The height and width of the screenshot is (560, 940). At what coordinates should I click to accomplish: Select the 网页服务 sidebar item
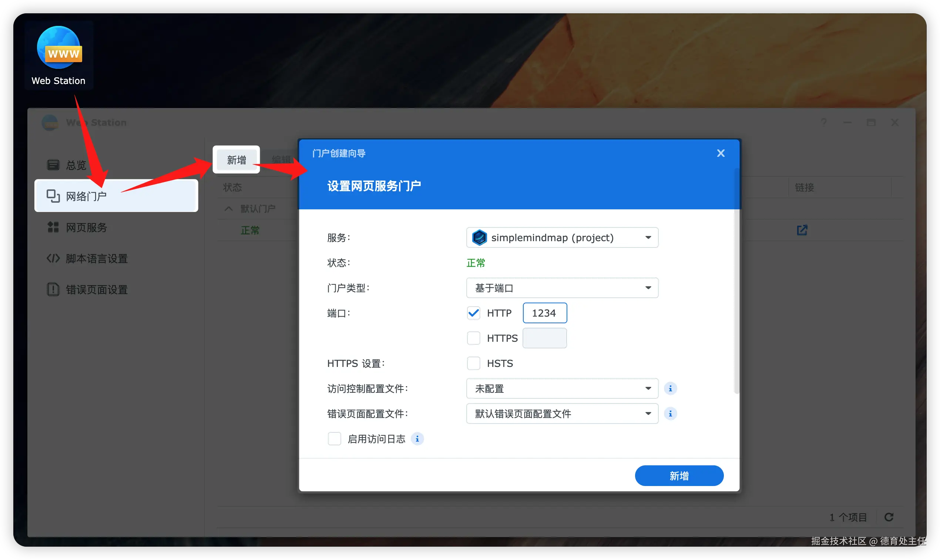(87, 227)
